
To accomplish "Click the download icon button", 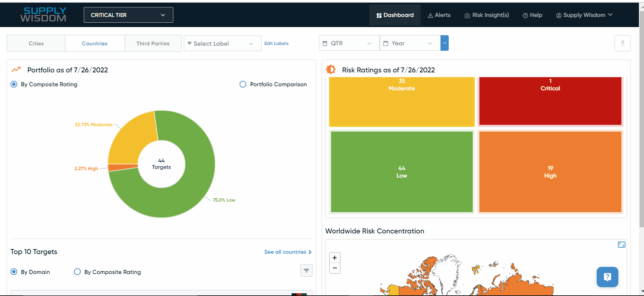I will [622, 43].
